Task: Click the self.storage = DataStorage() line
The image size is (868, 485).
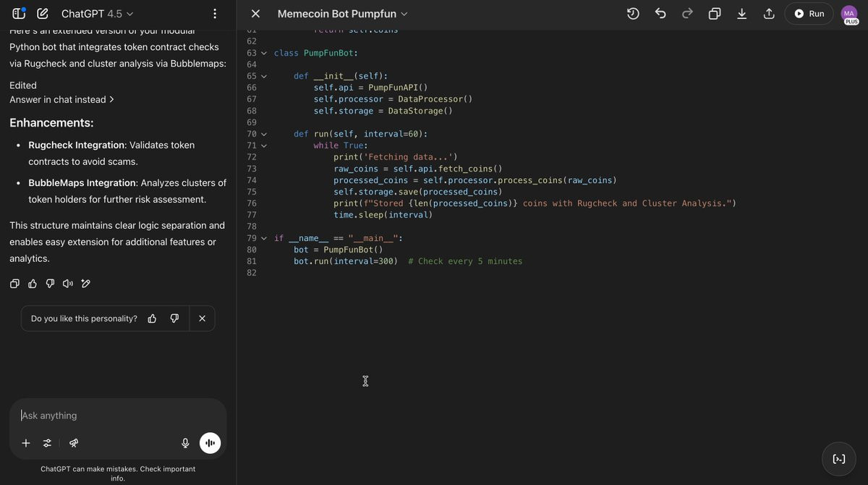Action: pos(383,111)
